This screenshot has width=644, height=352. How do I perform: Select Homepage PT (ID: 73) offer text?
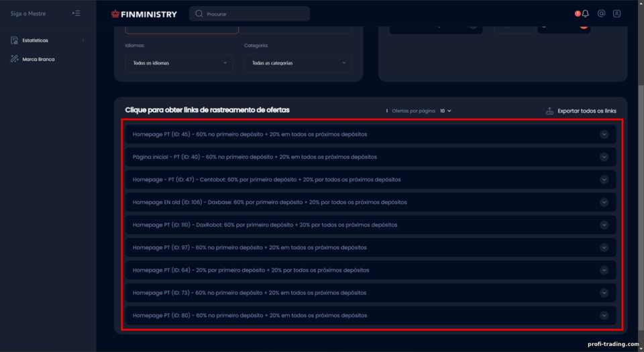click(x=250, y=292)
